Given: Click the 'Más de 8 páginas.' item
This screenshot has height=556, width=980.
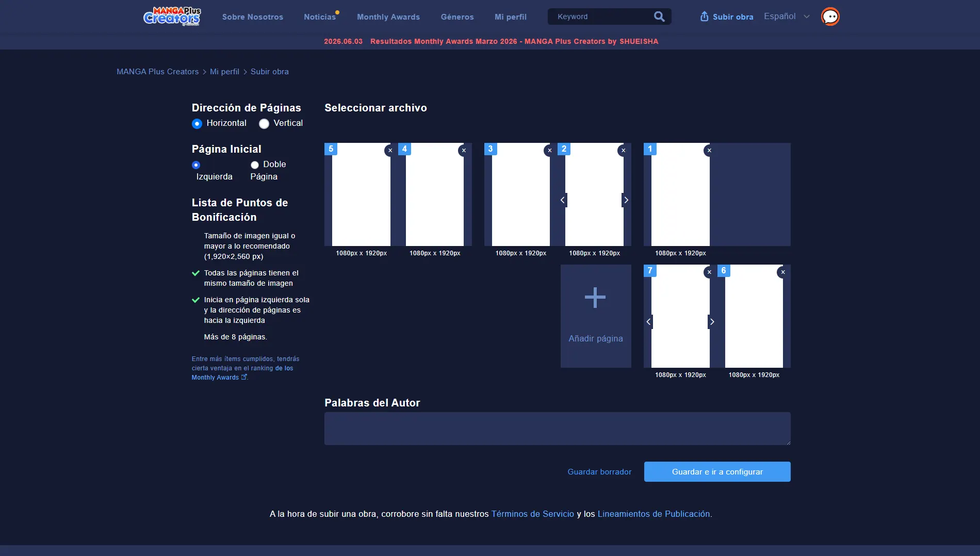Looking at the screenshot, I should coord(236,337).
